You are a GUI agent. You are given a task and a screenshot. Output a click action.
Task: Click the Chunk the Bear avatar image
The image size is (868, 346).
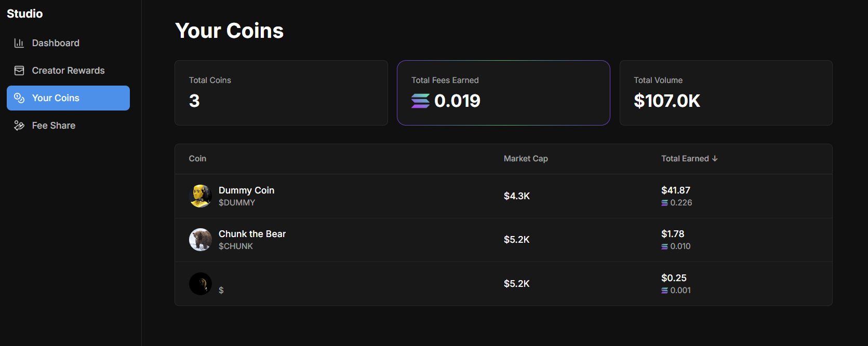click(x=201, y=240)
